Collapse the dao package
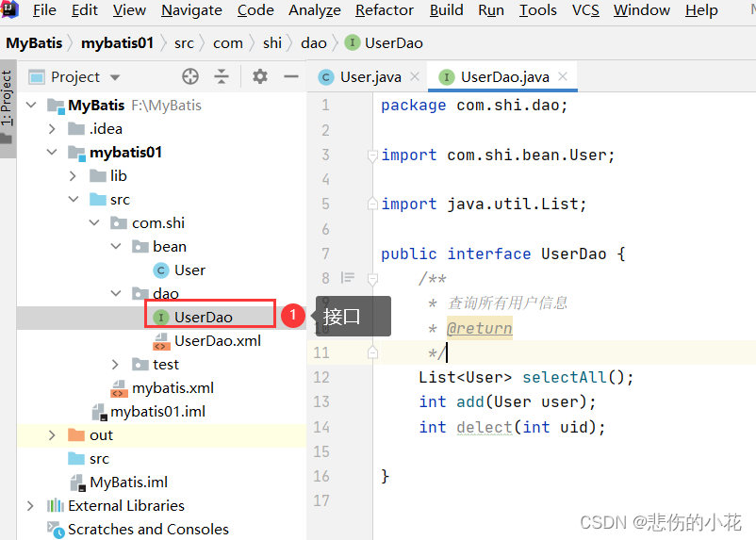This screenshot has width=756, height=540. (x=116, y=293)
